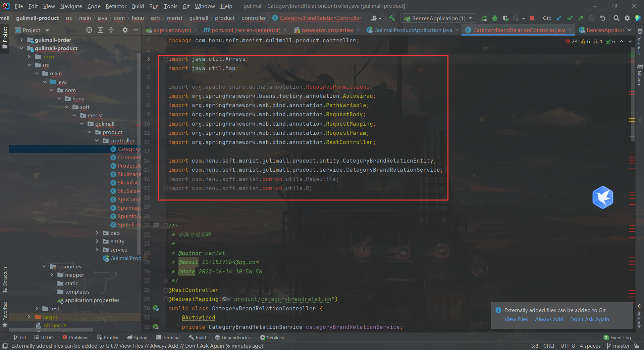Collapse all in Project panel

pos(111,30)
